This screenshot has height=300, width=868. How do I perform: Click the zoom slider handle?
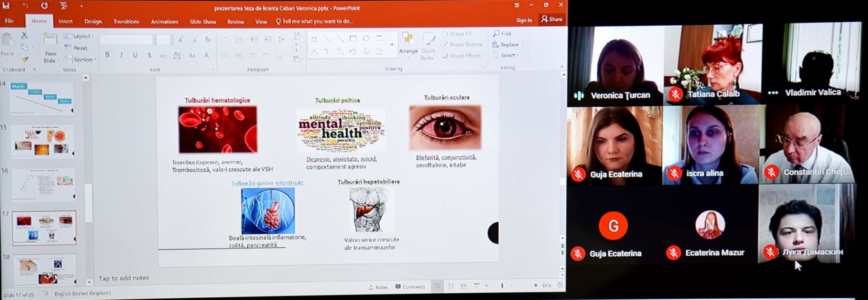coord(502,286)
